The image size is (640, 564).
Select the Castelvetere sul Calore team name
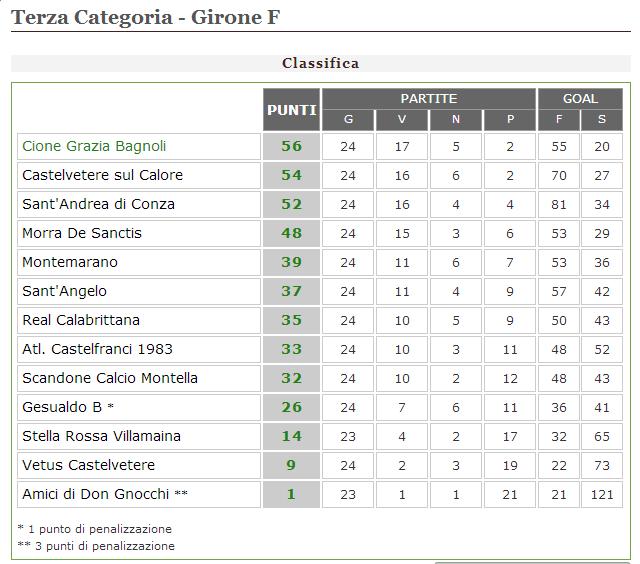coord(102,175)
